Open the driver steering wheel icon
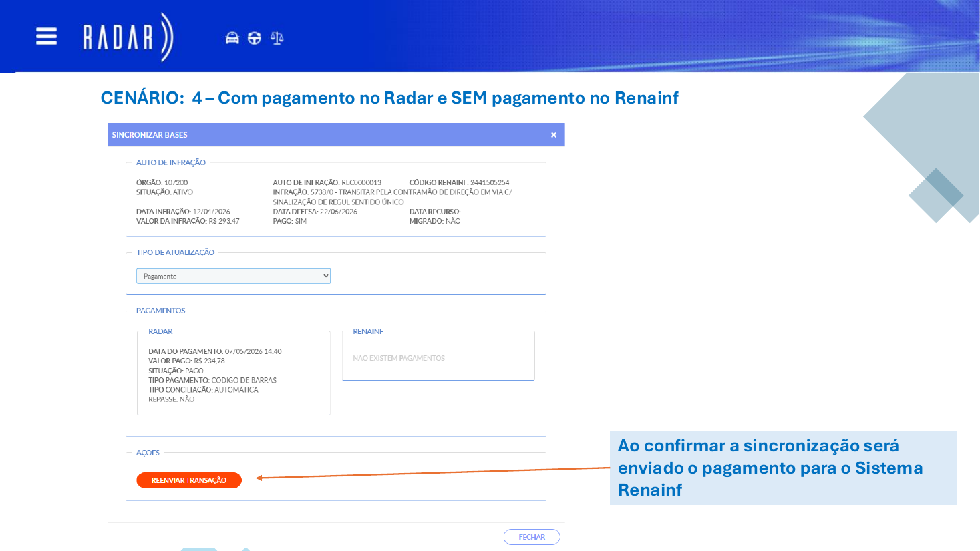 tap(254, 38)
